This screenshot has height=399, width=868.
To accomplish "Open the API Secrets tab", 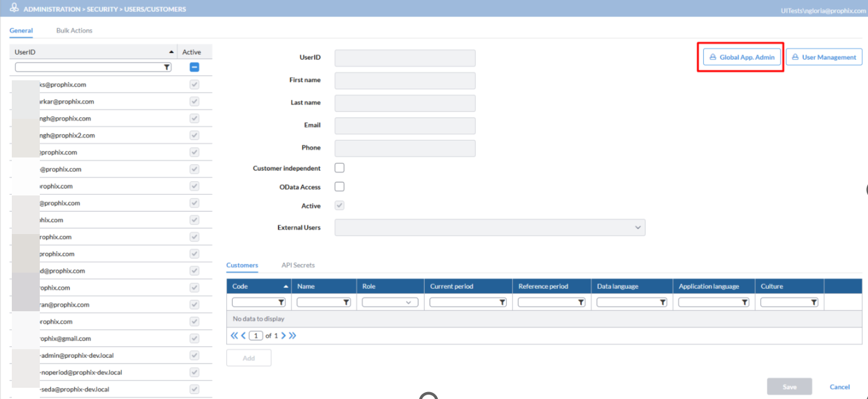I will click(x=298, y=265).
